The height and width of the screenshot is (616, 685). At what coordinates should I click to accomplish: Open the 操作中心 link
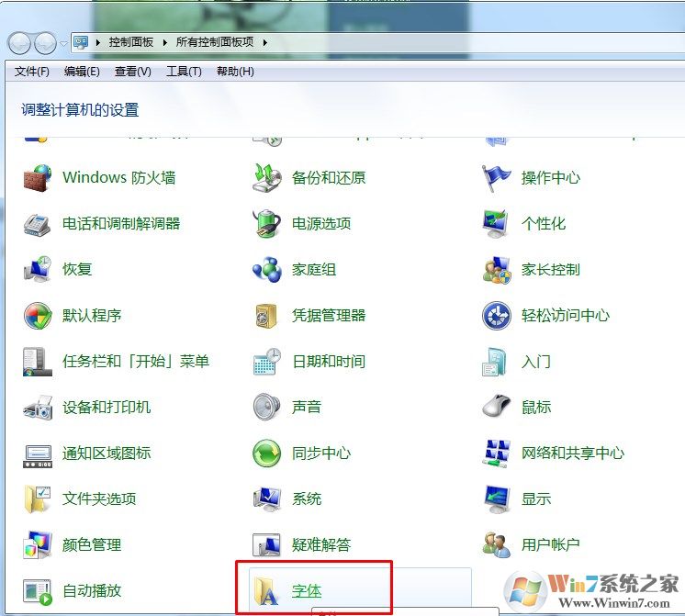coord(550,178)
